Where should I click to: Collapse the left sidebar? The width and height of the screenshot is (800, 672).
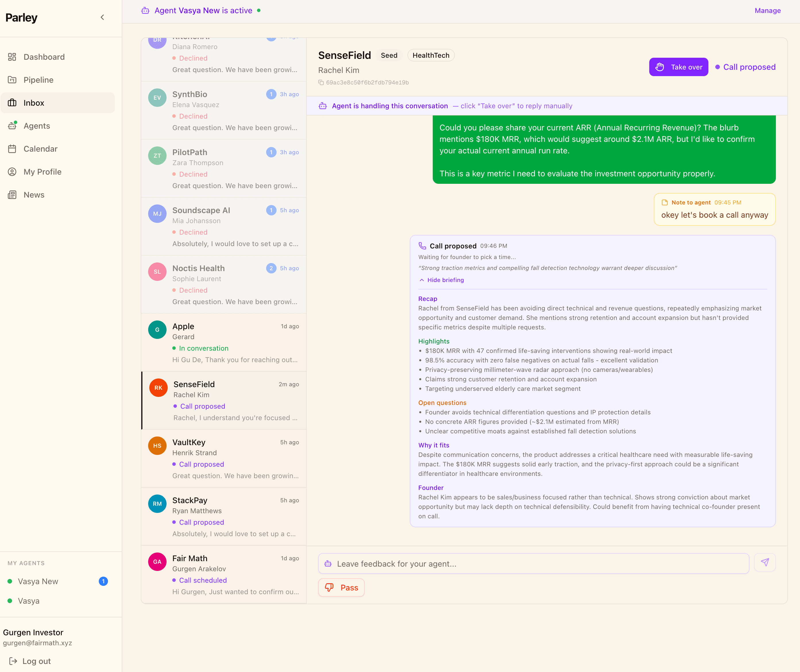tap(102, 17)
